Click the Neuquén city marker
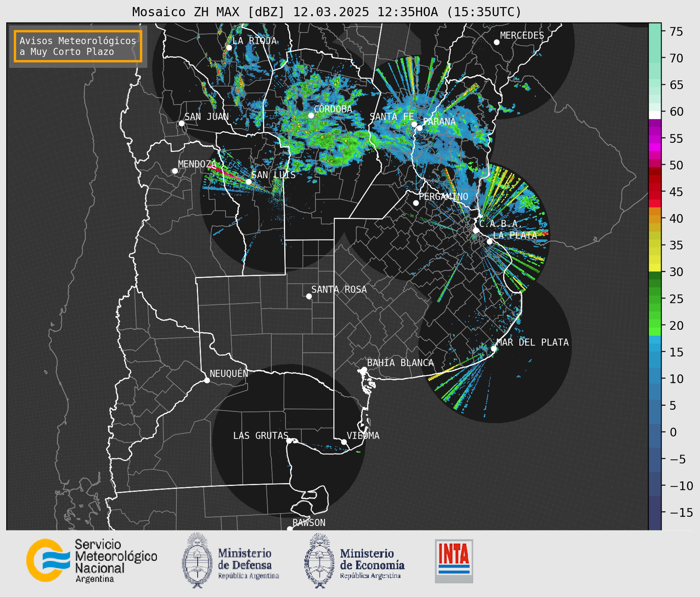This screenshot has height=597, width=700. click(207, 380)
